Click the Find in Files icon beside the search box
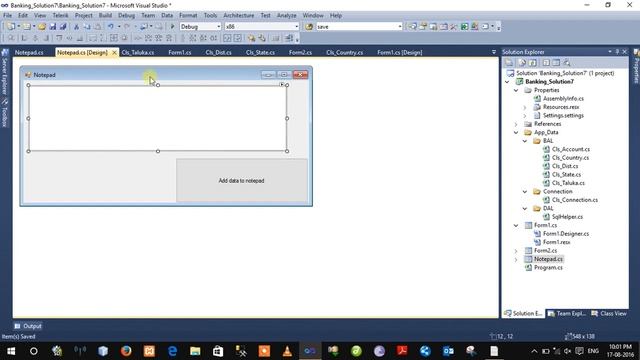This screenshot has height=360, width=640. tap(309, 27)
